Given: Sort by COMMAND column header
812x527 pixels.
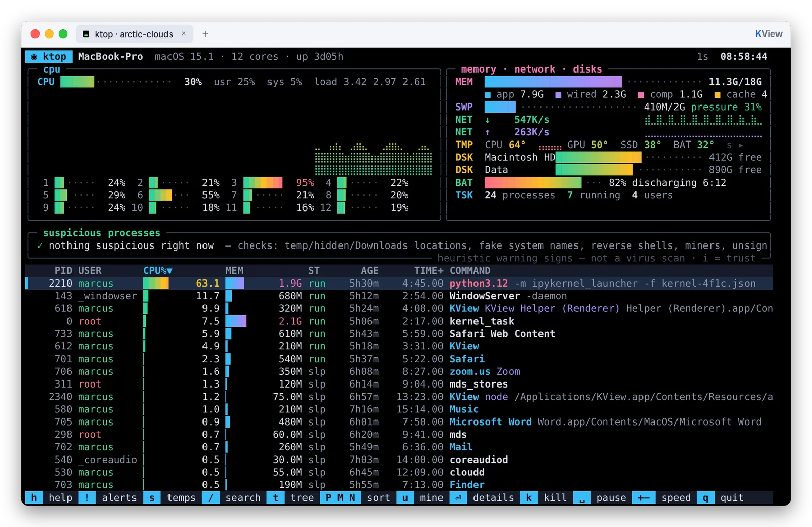Looking at the screenshot, I should (x=470, y=271).
